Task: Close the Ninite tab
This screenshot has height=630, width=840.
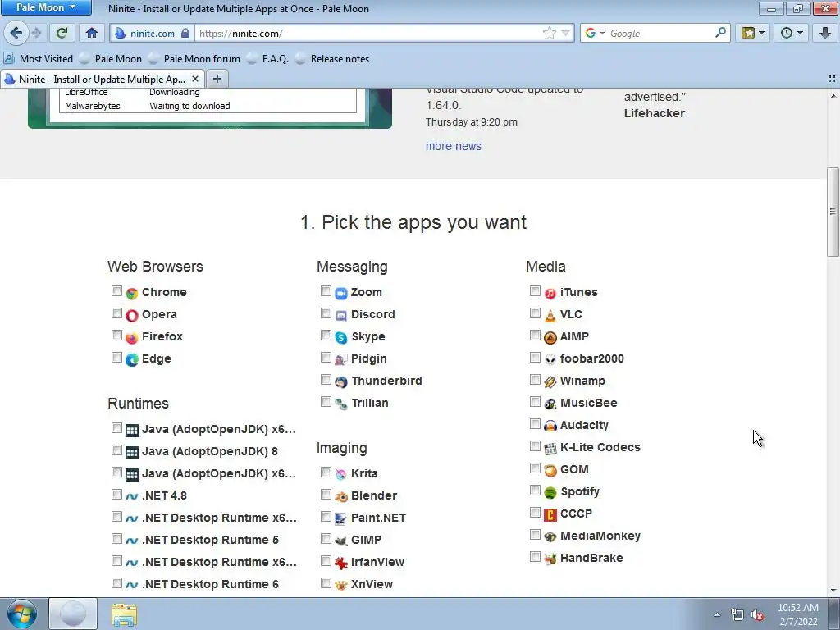Action: point(195,80)
